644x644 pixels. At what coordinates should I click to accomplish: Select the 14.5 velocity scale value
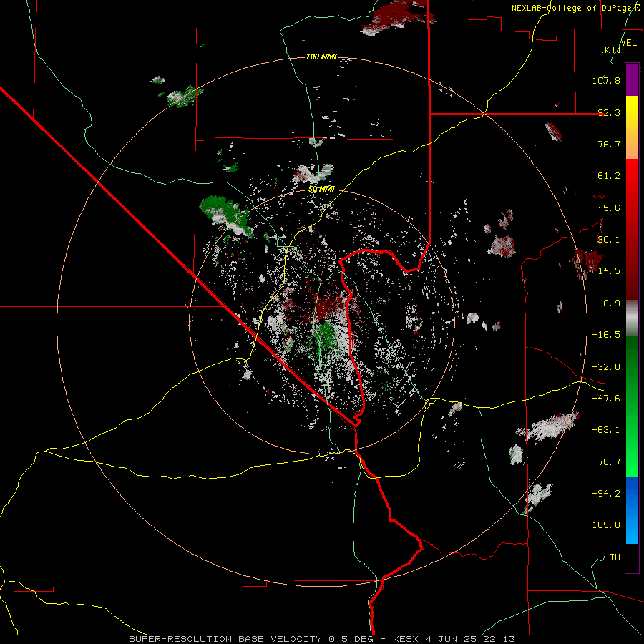click(609, 271)
